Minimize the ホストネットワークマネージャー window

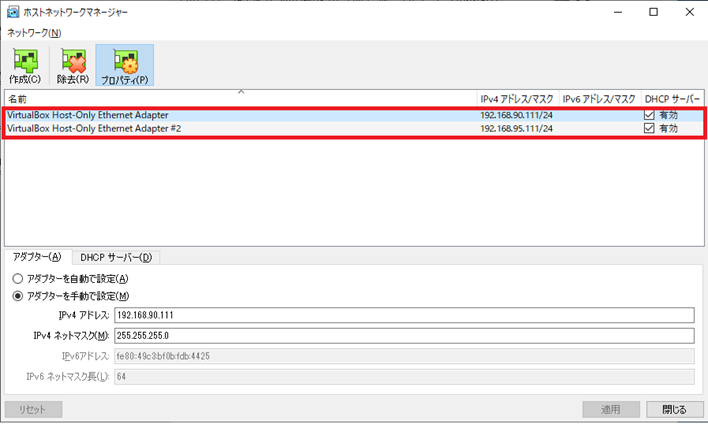coord(618,12)
